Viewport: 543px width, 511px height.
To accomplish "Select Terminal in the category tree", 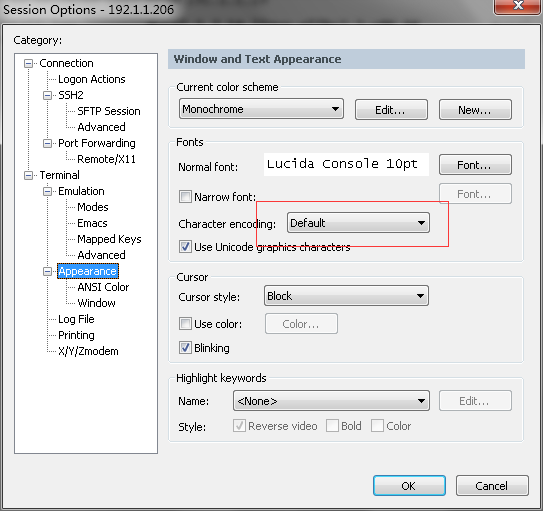I will (60, 175).
